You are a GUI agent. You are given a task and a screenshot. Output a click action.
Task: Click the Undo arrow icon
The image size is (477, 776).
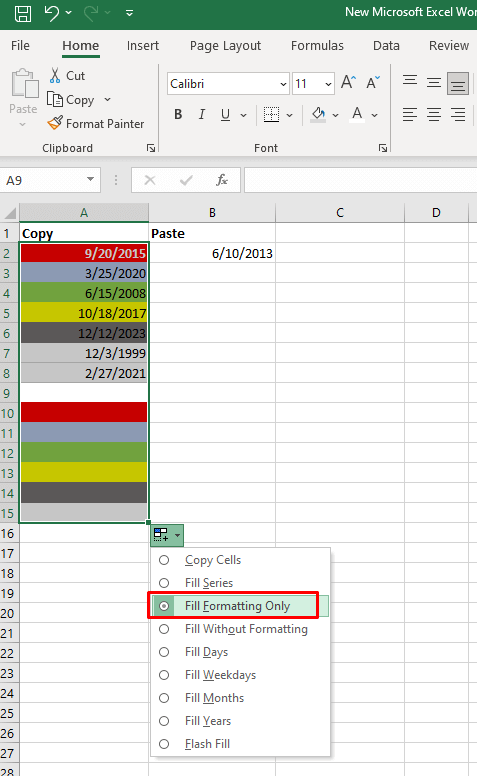pos(52,13)
